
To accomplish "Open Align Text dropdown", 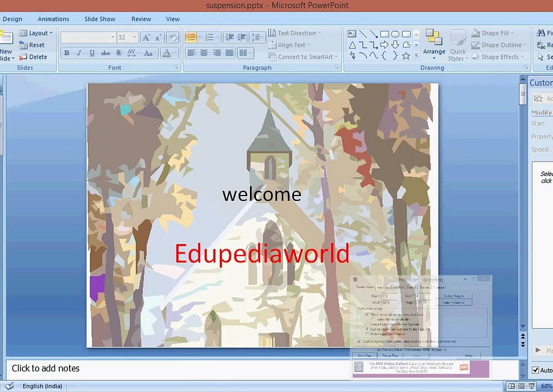I will (289, 45).
